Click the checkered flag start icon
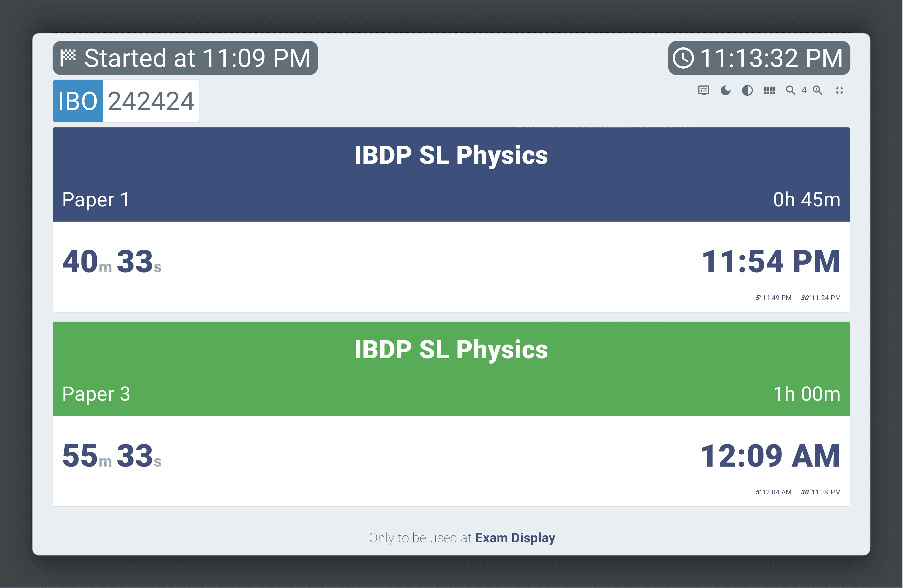The image size is (903, 588). point(68,58)
